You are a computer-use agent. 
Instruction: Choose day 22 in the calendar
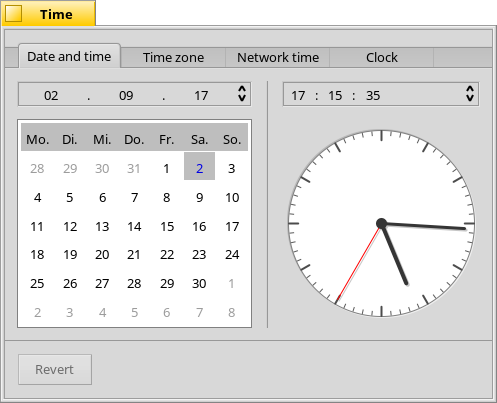[x=167, y=255]
